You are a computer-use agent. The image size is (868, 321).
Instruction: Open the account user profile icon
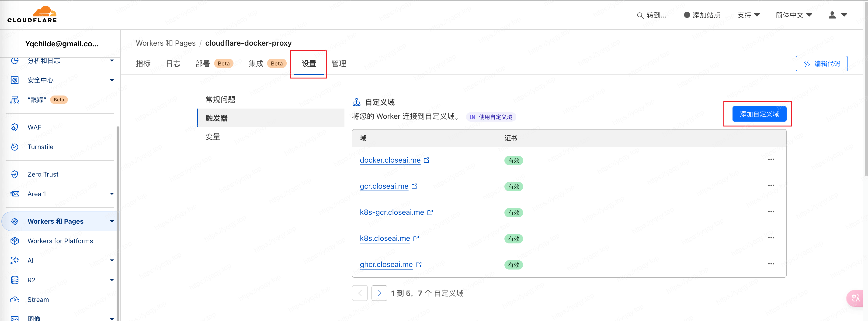tap(832, 15)
